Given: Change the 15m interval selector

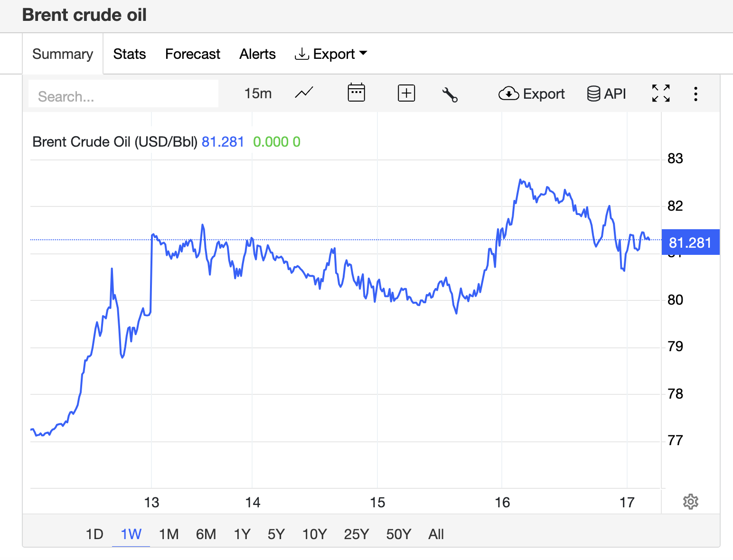Looking at the screenshot, I should coord(258,93).
